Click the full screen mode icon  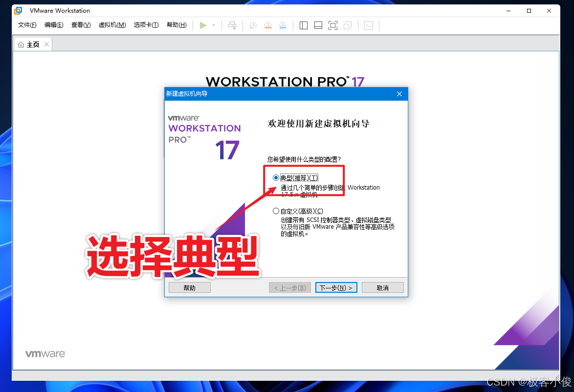[x=333, y=25]
